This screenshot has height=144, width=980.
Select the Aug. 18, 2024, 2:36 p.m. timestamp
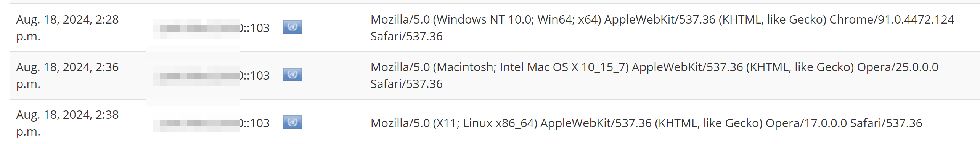[67, 75]
